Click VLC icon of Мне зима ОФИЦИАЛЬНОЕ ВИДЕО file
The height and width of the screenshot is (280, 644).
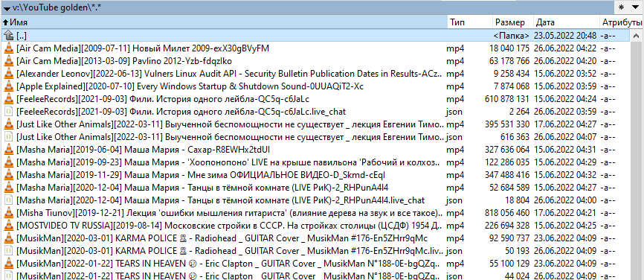pyautogui.click(x=8, y=175)
